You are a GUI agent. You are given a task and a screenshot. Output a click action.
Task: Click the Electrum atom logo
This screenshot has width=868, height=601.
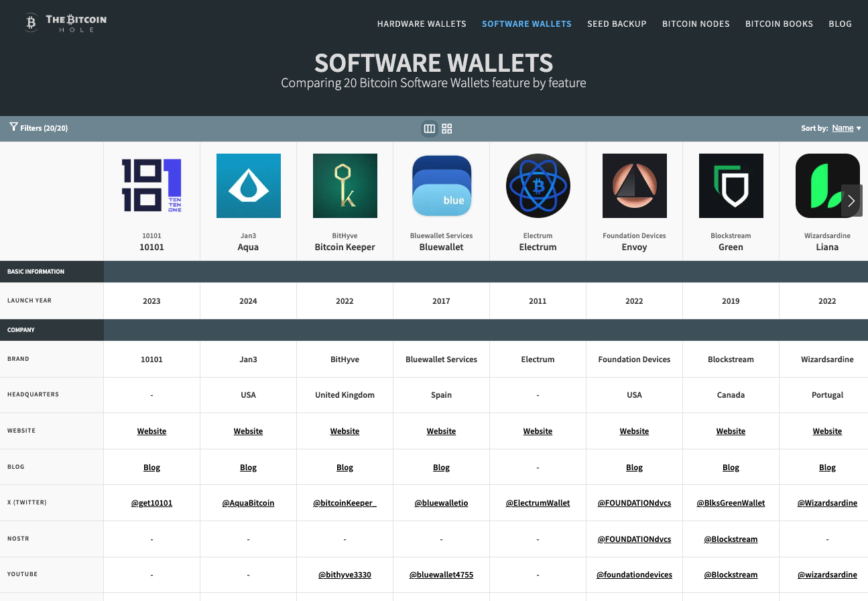pos(538,186)
